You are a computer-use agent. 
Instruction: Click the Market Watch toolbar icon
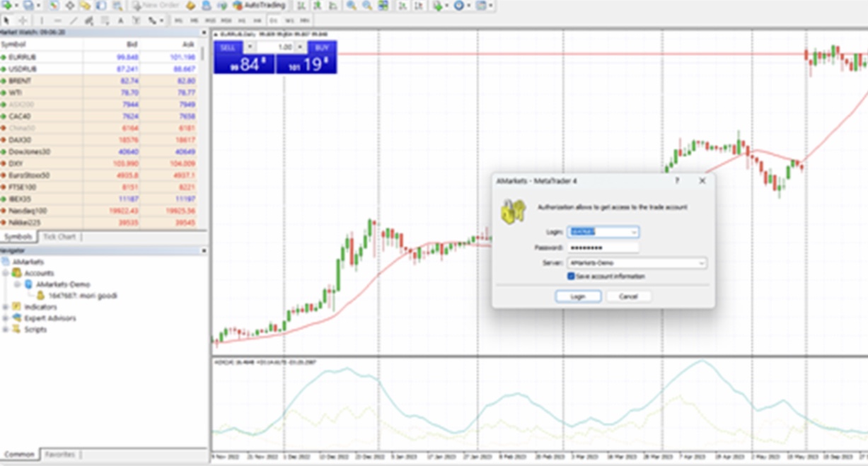(x=54, y=6)
